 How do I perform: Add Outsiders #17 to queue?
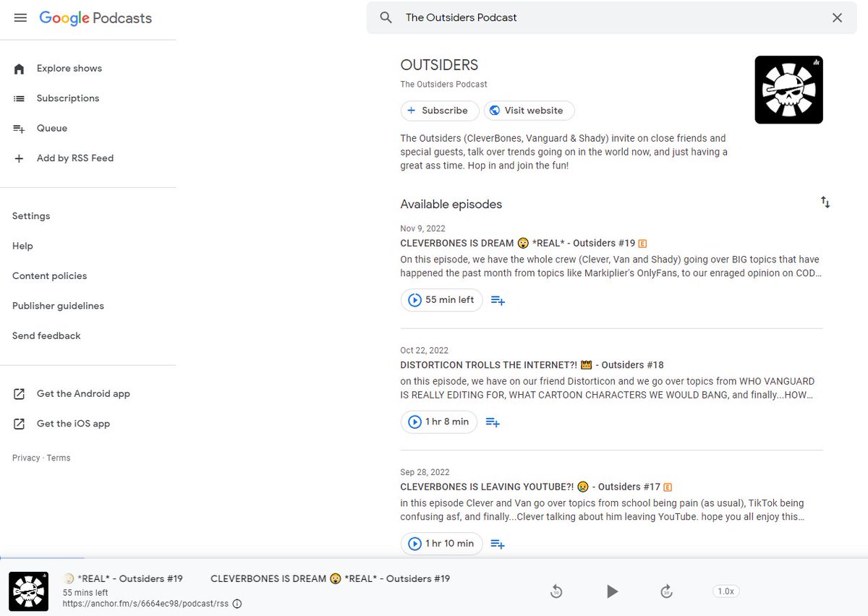coord(498,543)
